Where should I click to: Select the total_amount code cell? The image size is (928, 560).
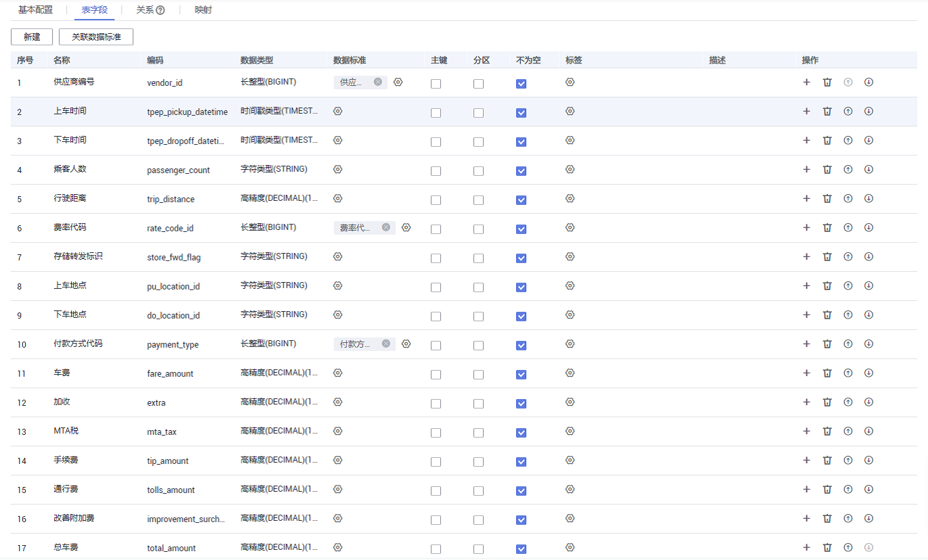(172, 549)
